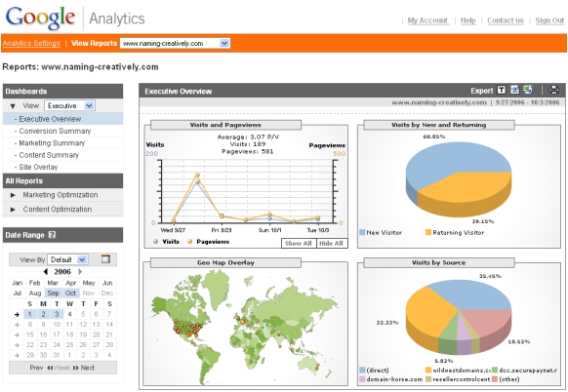Click Contact us link
Screen dimensions: 568x392
(x=506, y=20)
